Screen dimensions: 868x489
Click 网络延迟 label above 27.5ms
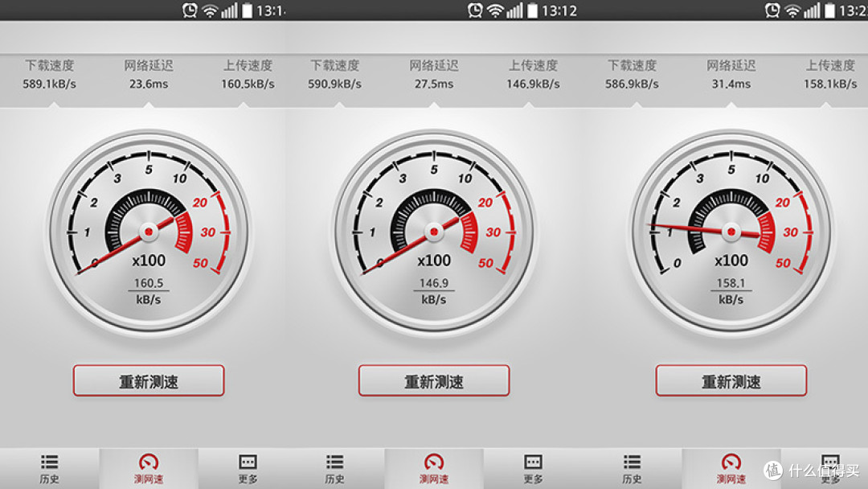434,65
